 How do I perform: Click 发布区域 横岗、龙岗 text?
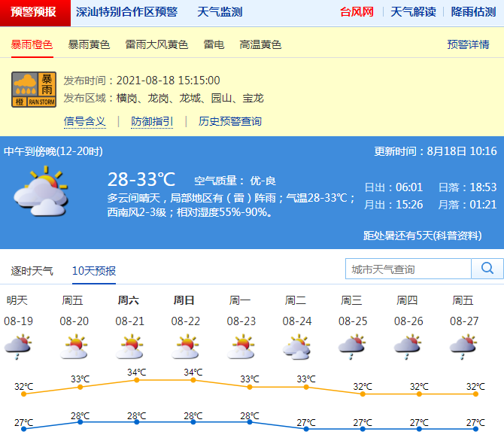click(x=163, y=98)
